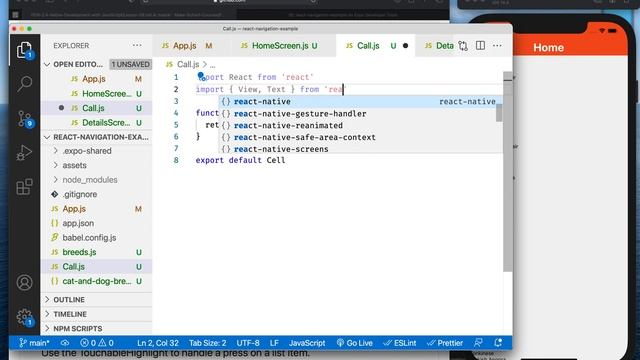Image resolution: width=640 pixels, height=360 pixels.
Task: Click the LF end of line selector
Action: (x=274, y=343)
